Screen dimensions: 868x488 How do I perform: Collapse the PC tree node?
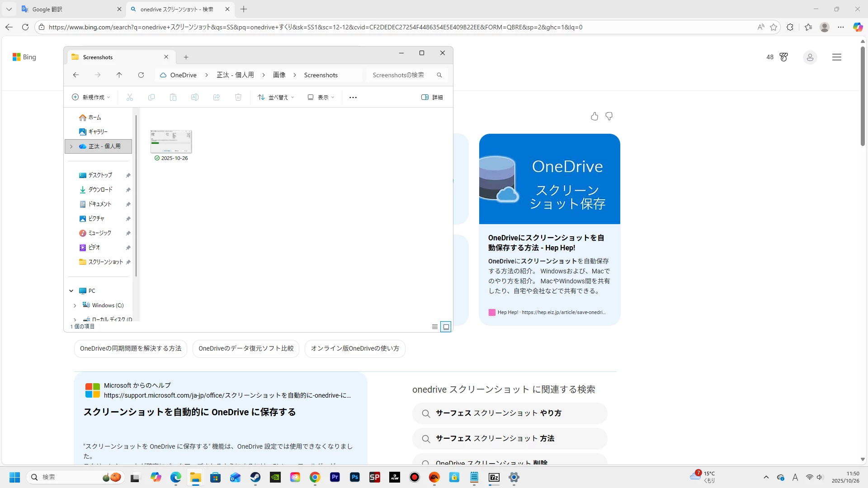point(71,291)
